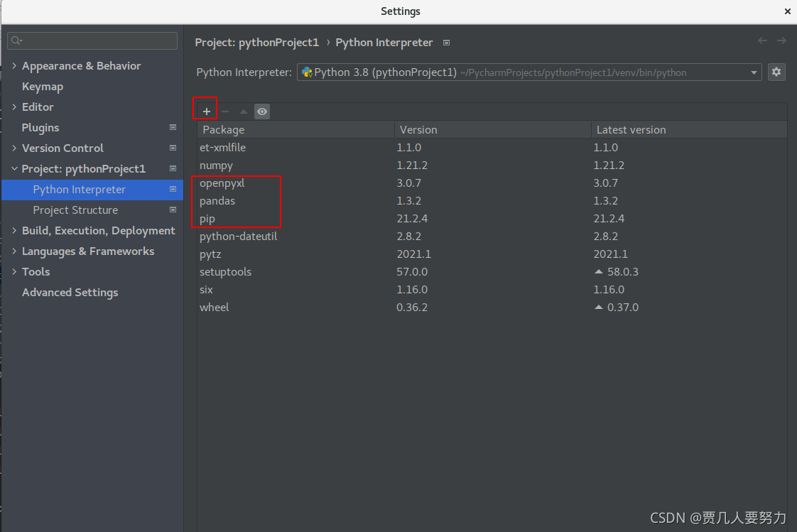The height and width of the screenshot is (532, 797).
Task: Click the search magnifier icon
Action: 16,40
